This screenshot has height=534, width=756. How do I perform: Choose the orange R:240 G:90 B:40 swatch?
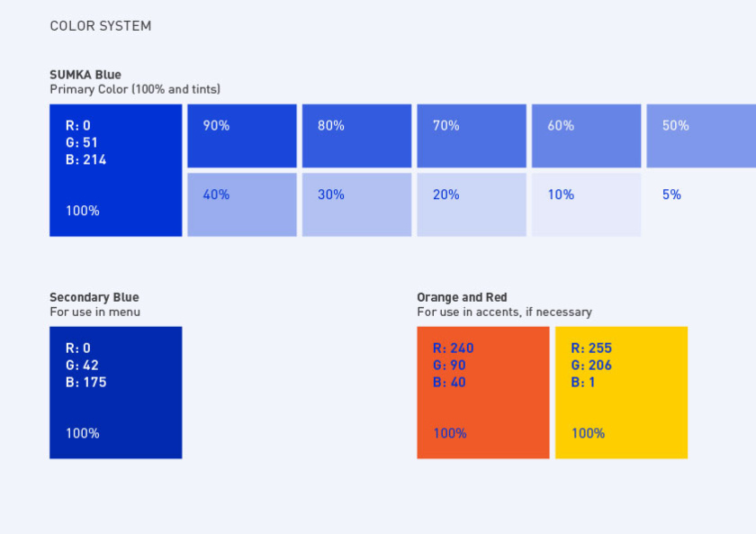tap(482, 393)
